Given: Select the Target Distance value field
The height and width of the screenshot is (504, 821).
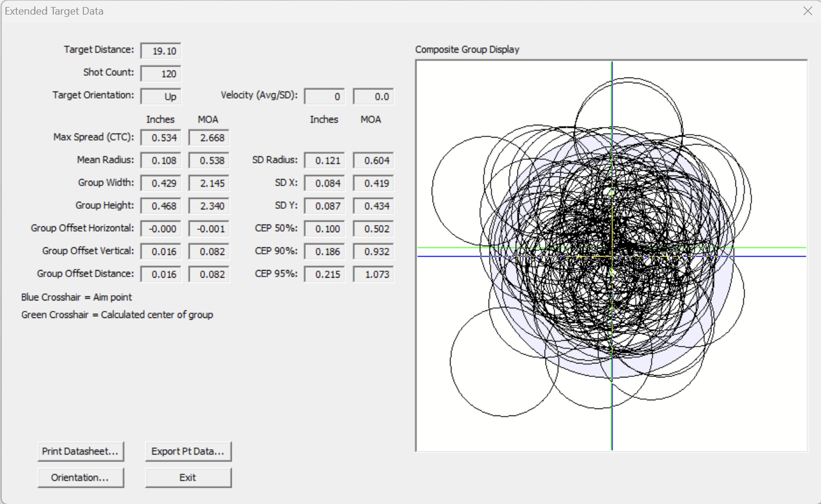Looking at the screenshot, I should click(x=161, y=51).
